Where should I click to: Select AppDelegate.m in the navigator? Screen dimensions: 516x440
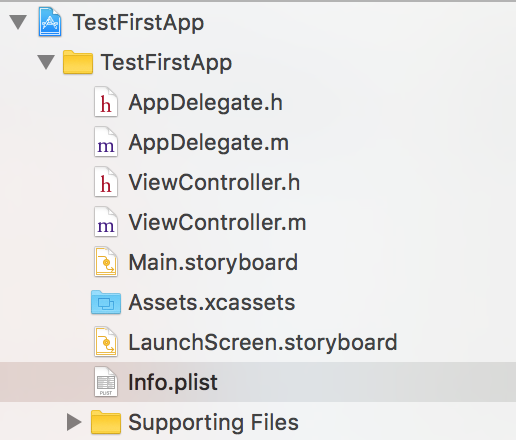pyautogui.click(x=208, y=143)
